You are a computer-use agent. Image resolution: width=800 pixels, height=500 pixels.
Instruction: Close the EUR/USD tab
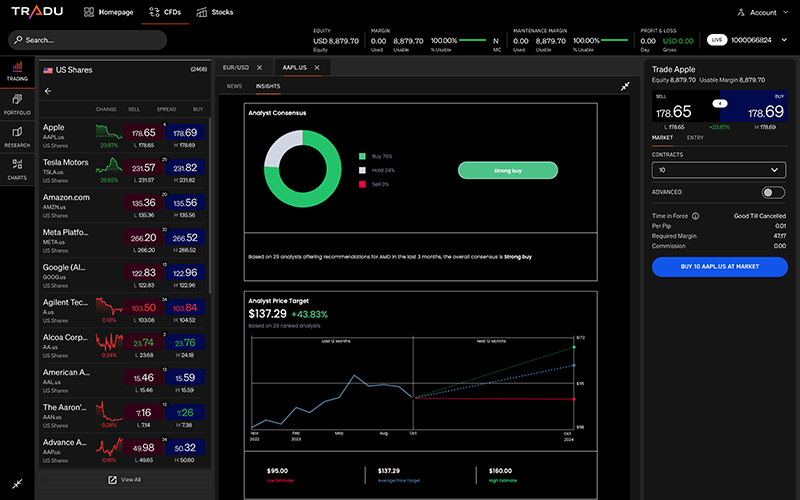tap(259, 67)
